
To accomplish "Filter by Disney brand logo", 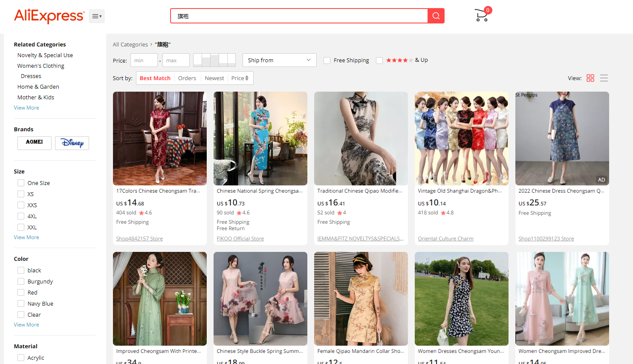I will [x=72, y=143].
